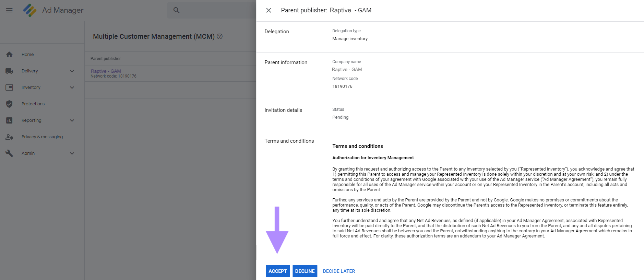Accept the parent publisher invitation
Image resolution: width=644 pixels, height=280 pixels.
[x=278, y=271]
